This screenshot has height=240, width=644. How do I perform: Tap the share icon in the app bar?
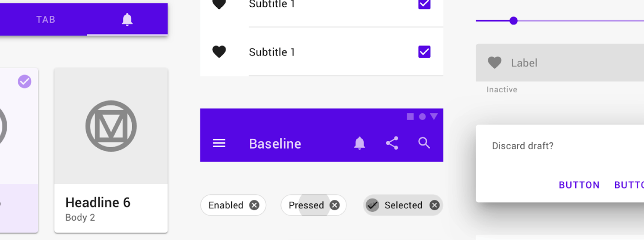click(392, 143)
